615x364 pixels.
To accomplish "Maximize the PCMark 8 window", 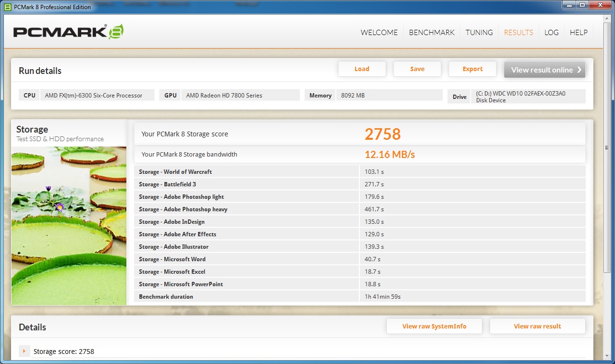I will point(582,5).
